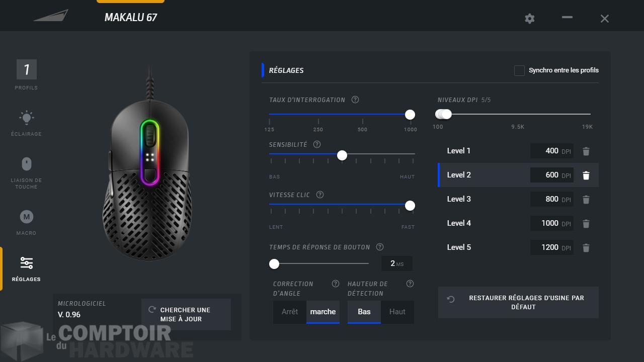Click Chercher une mise à jour

[186, 314]
